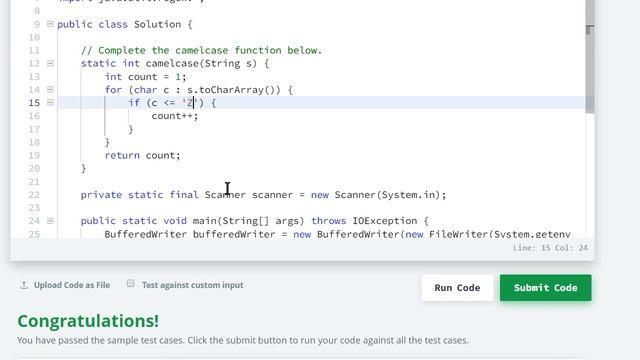Viewport: 640px width, 360px height.
Task: Click the 'Congratulations!' heading
Action: 88,321
